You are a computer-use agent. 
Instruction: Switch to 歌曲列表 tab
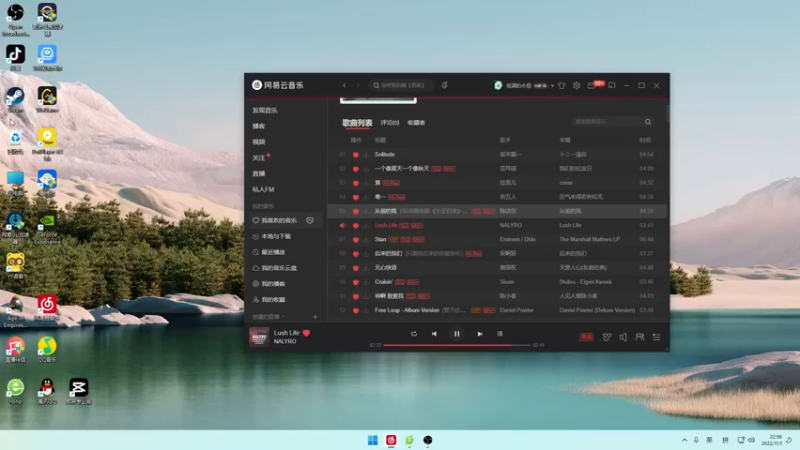(357, 122)
